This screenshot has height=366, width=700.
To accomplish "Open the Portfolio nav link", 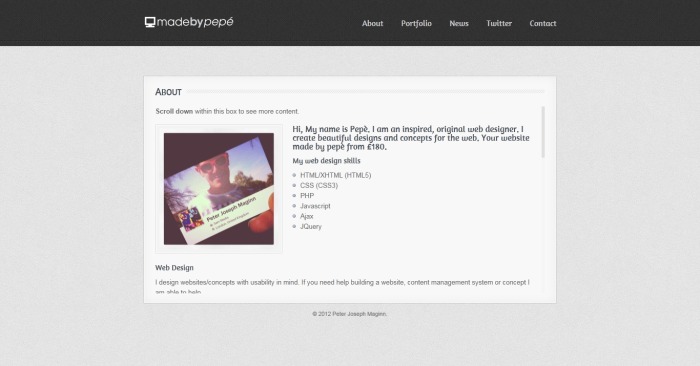I will [416, 23].
